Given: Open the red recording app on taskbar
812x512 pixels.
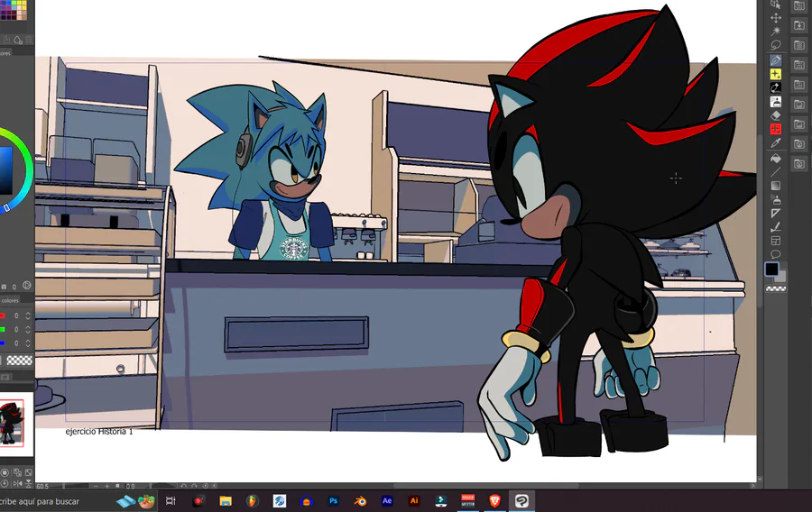Looking at the screenshot, I should click(198, 500).
